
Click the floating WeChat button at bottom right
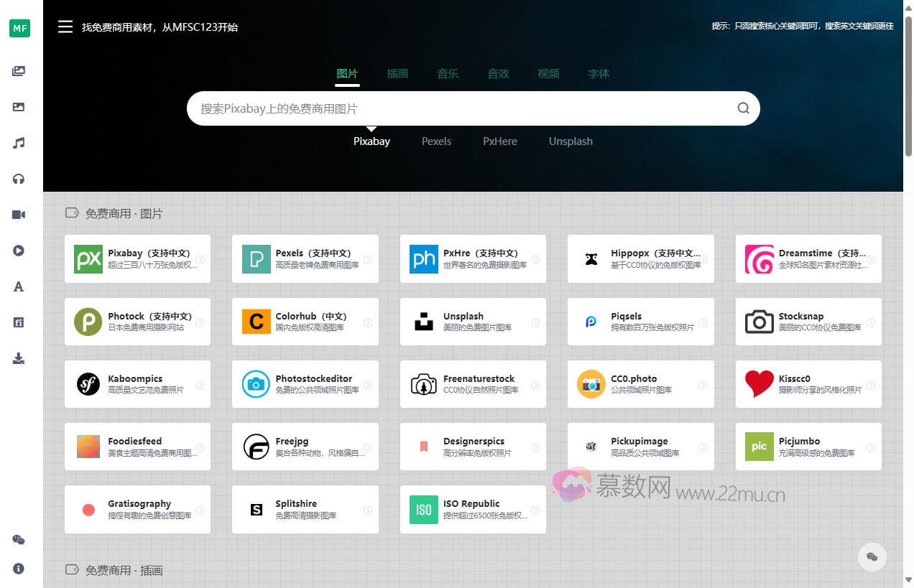pos(872,556)
